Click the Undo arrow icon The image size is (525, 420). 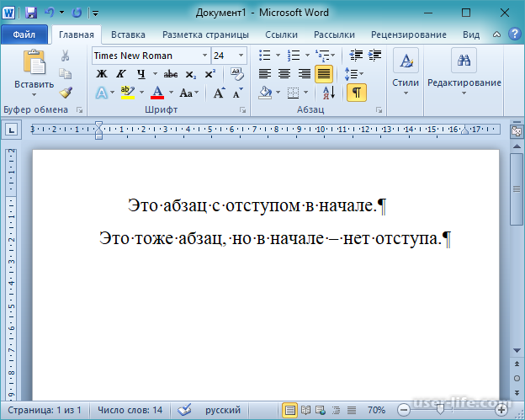(50, 13)
